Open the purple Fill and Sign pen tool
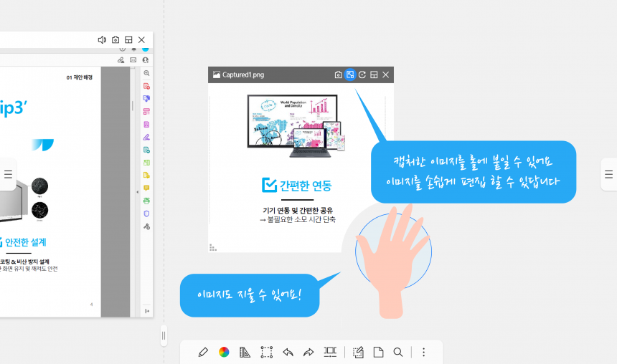 pyautogui.click(x=146, y=137)
